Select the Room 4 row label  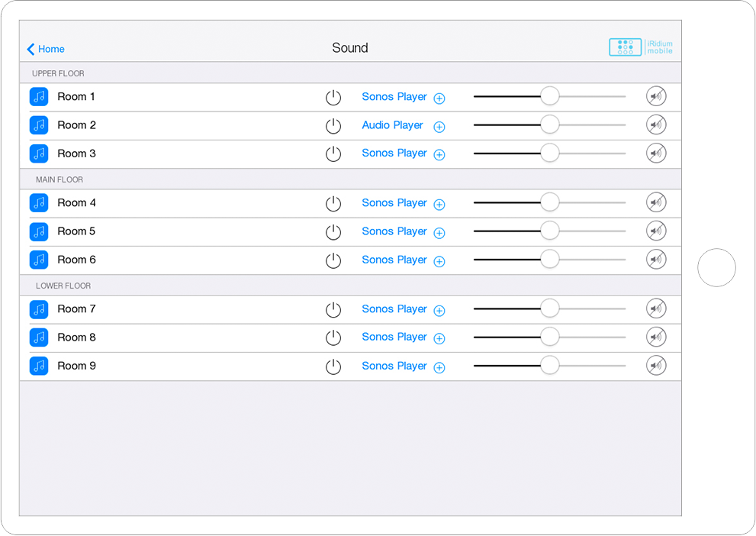(77, 203)
